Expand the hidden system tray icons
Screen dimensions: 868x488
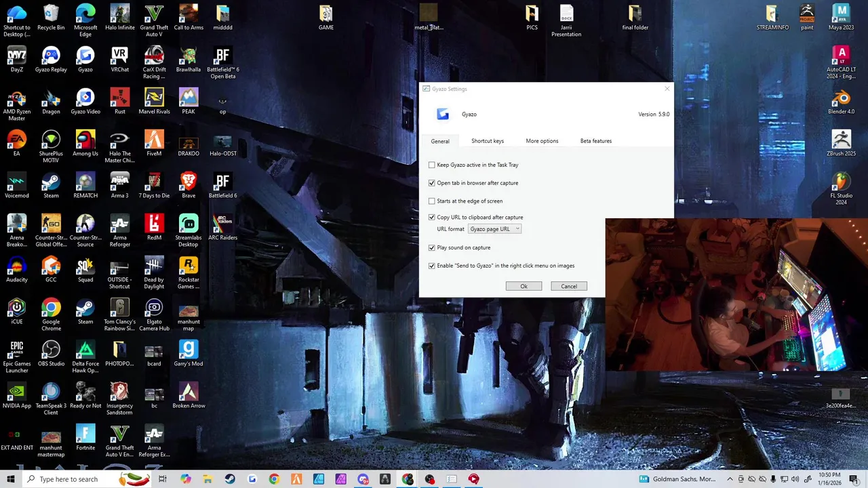click(x=730, y=479)
